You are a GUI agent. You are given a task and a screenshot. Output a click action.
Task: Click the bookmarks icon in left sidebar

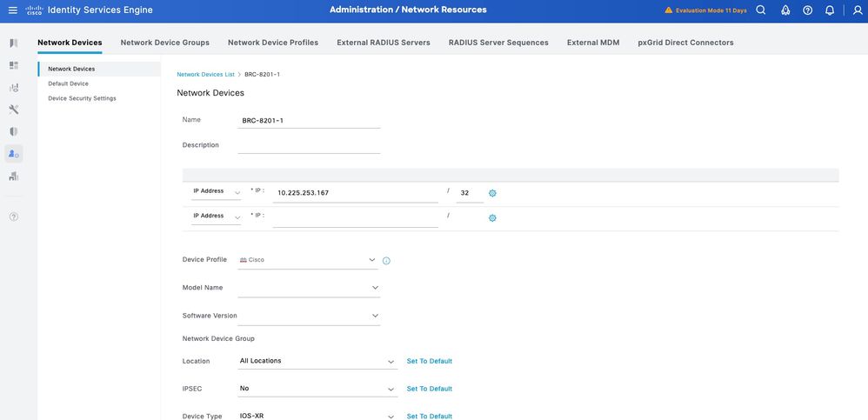pos(13,43)
